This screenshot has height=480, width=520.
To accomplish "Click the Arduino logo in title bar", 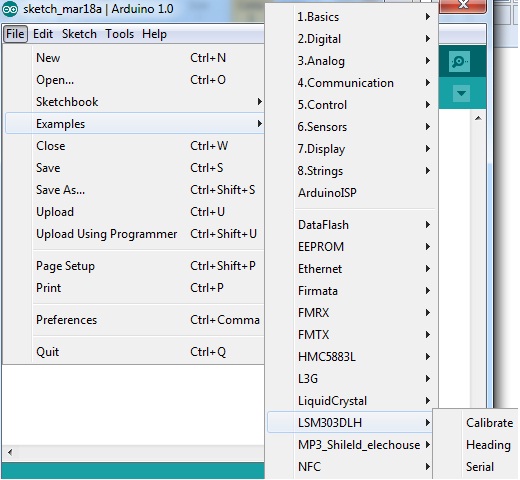I will tap(10, 9).
